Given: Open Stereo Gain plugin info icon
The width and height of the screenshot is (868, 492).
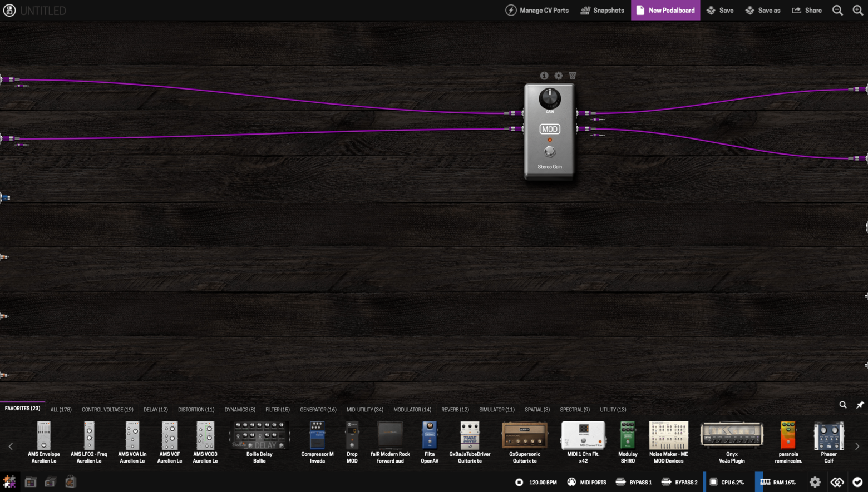Looking at the screenshot, I should 544,76.
